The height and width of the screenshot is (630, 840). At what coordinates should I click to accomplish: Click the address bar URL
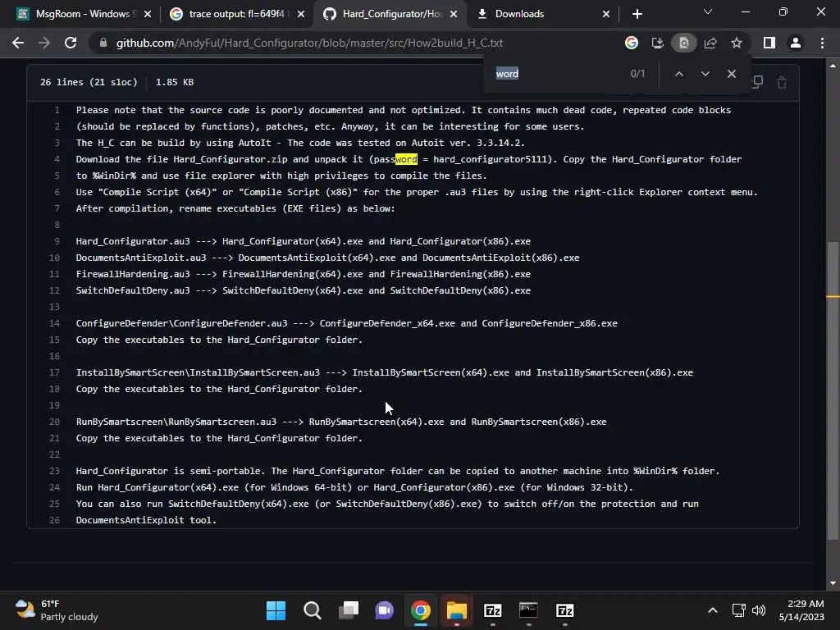(x=309, y=43)
